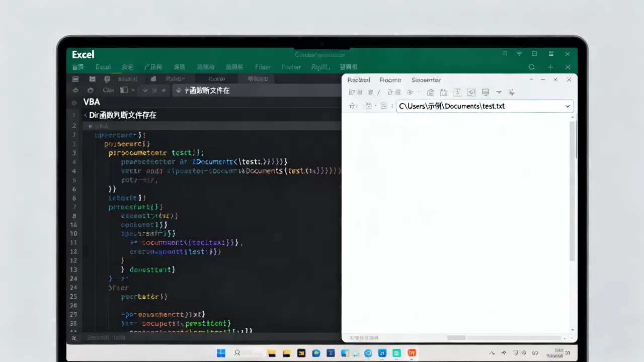This screenshot has width=644, height=362.
Task: Click the vertical scrollbar of the white window
Action: (572, 191)
